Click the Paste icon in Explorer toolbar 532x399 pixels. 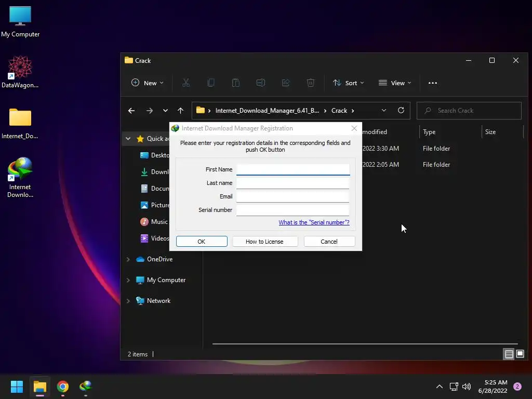click(x=236, y=83)
